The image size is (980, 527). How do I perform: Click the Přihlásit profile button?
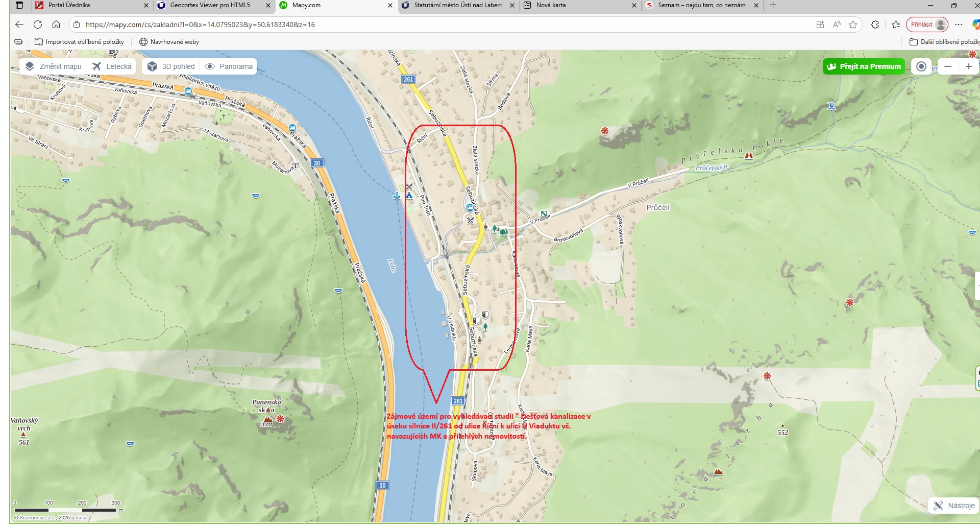927,25
